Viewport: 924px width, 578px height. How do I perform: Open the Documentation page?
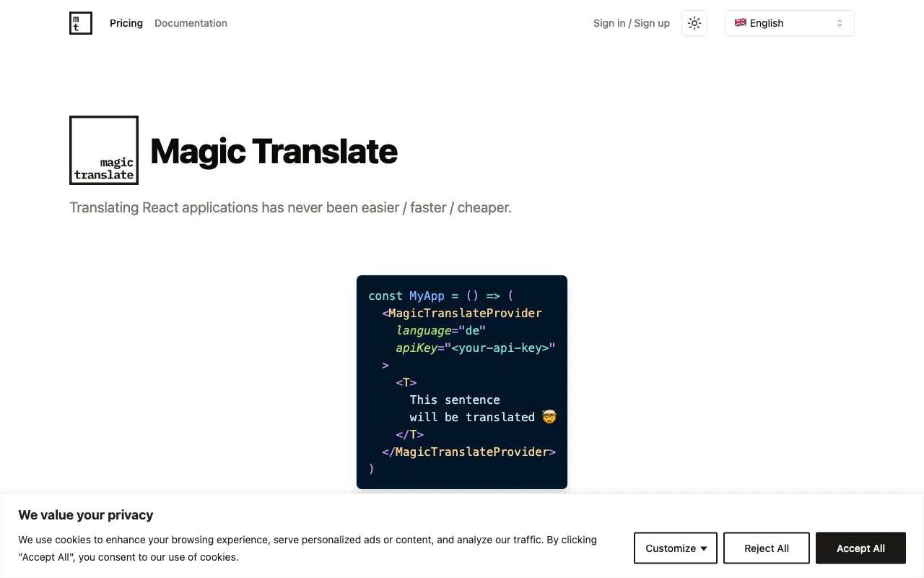[191, 23]
